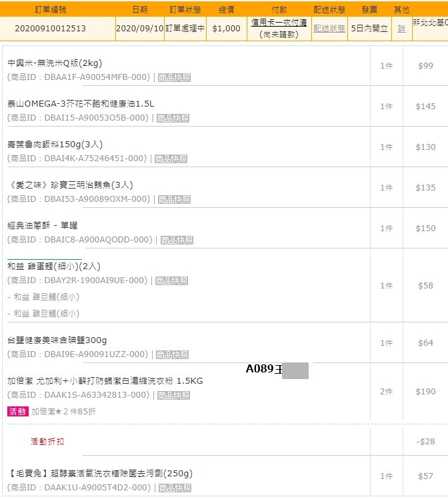Show 商品快照 for 愛之味珍寶三明治鮪魚
This screenshot has height=499, width=448.
point(174,199)
